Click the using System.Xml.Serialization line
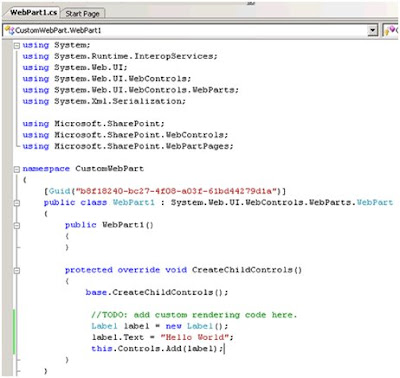Viewport: 400px width, 378px height. tap(104, 101)
